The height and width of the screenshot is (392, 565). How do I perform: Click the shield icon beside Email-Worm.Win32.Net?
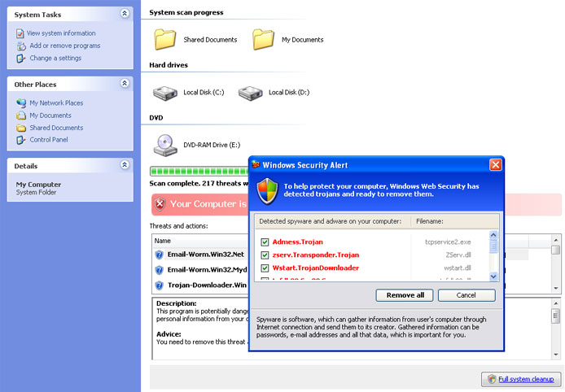click(159, 255)
